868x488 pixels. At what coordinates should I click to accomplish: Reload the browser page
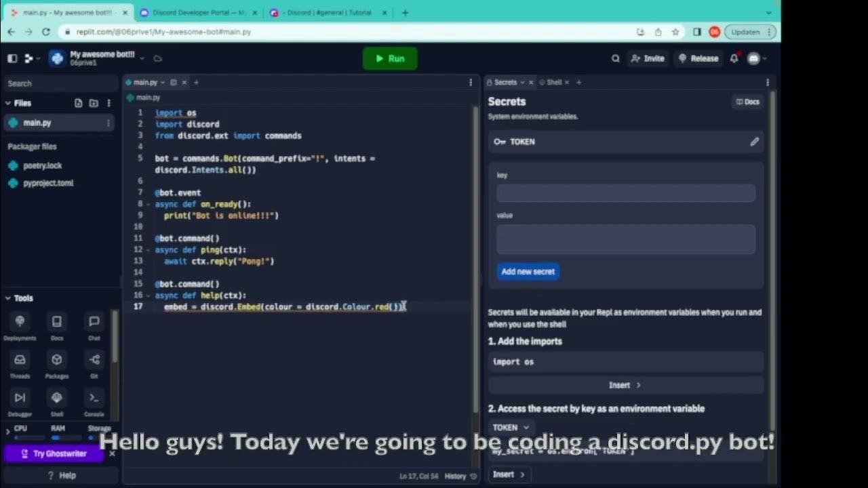(45, 32)
